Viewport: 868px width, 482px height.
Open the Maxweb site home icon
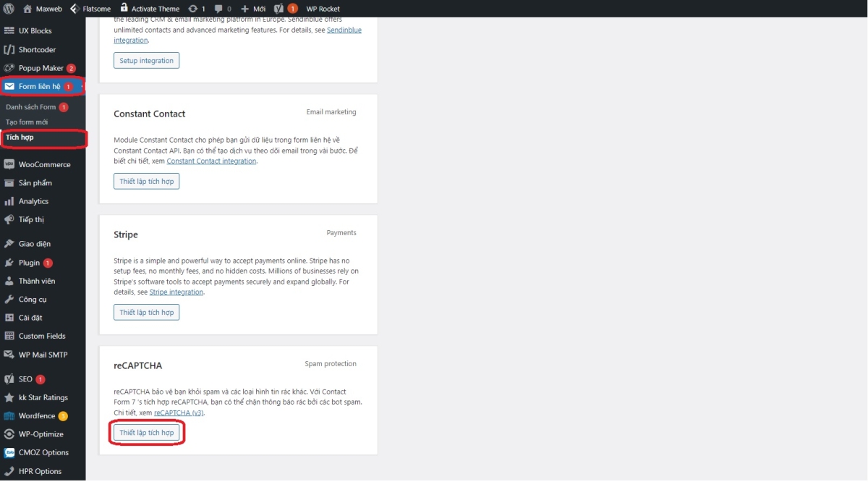point(27,9)
